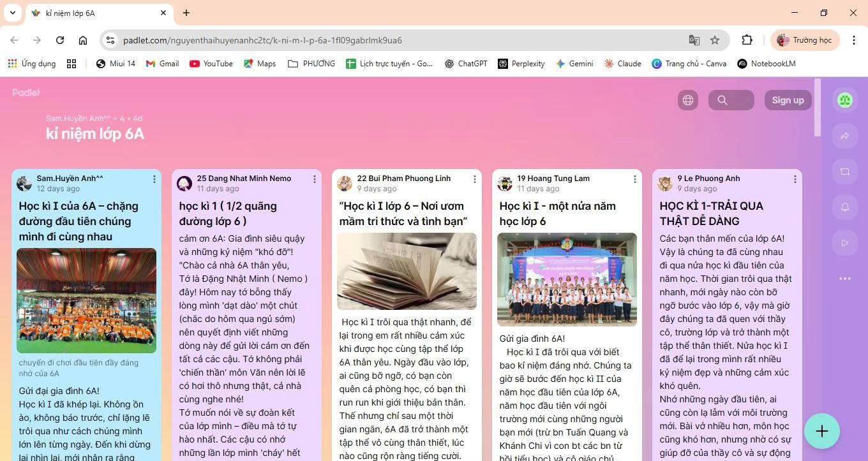
Task: Start slideshow with the play icon
Action: 845,243
